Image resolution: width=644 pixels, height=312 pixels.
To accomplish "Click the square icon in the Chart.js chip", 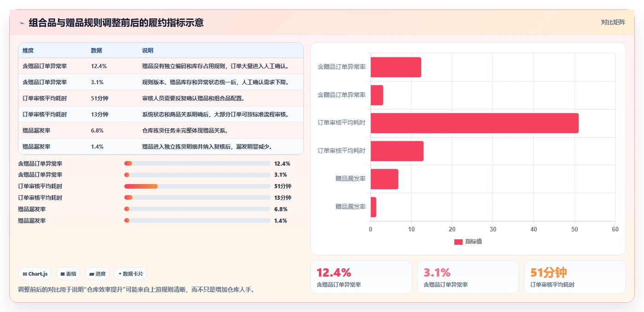I will [25, 274].
